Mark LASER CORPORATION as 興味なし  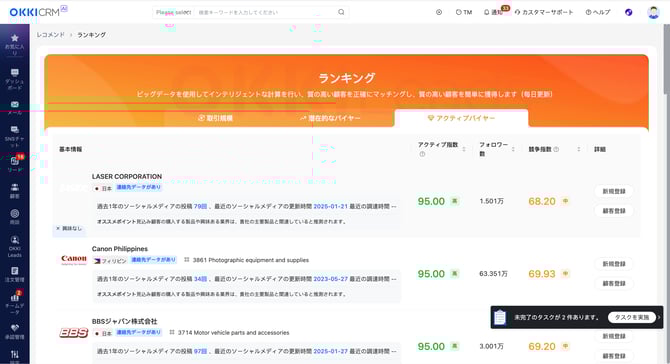point(69,229)
